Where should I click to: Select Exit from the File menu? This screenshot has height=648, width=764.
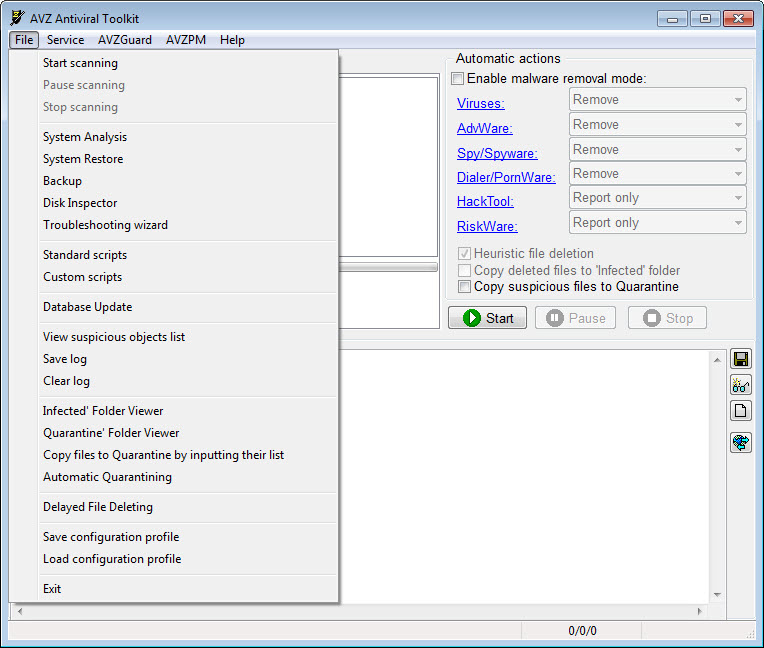[x=188, y=589]
